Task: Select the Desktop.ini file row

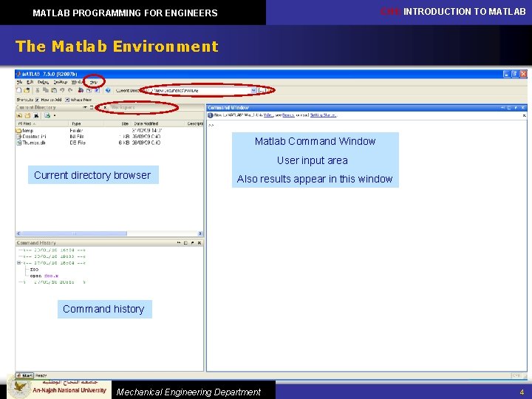Action: point(109,137)
